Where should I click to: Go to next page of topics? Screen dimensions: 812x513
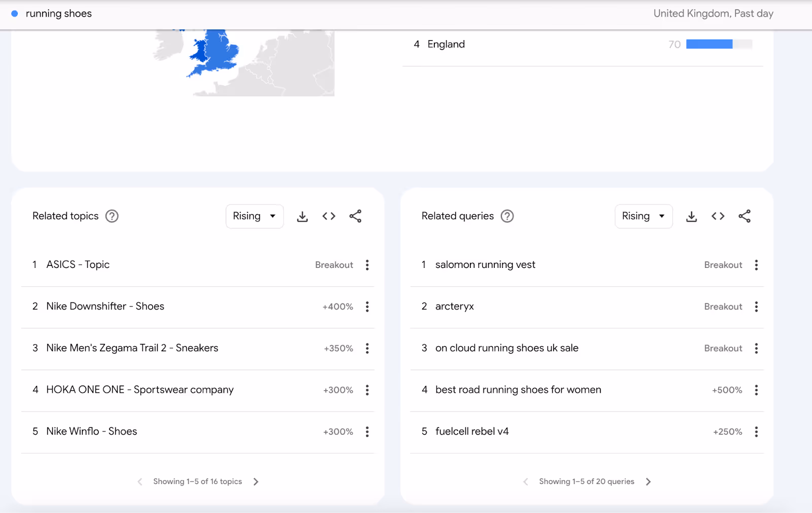click(256, 482)
